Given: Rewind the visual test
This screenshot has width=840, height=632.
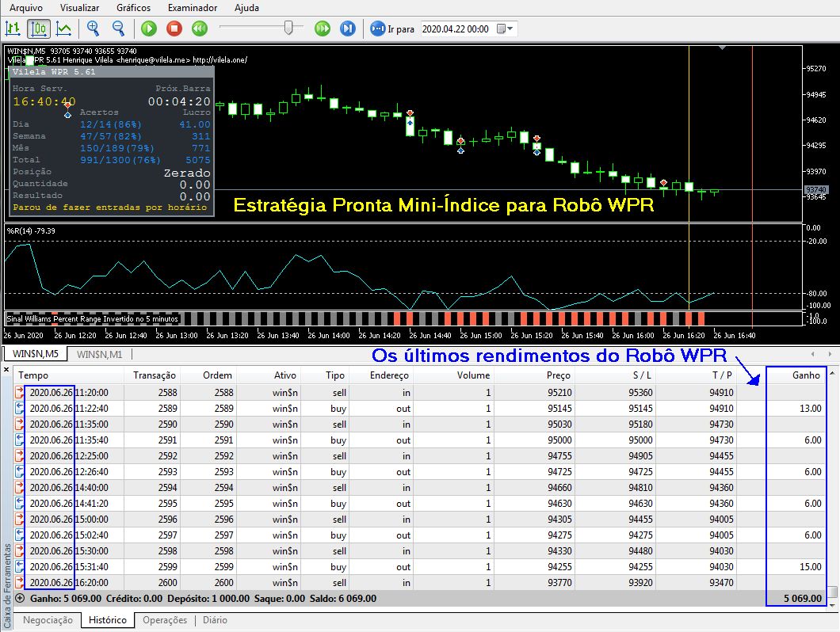Looking at the screenshot, I should [x=200, y=29].
